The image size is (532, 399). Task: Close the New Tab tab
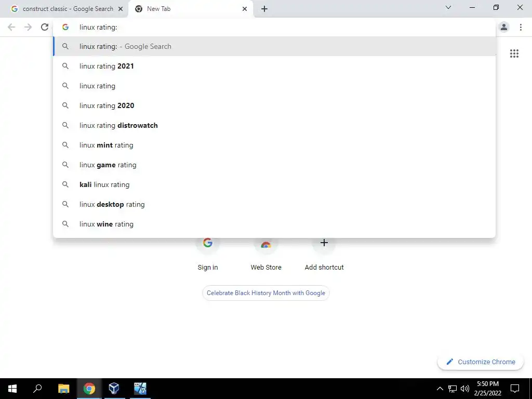[245, 9]
